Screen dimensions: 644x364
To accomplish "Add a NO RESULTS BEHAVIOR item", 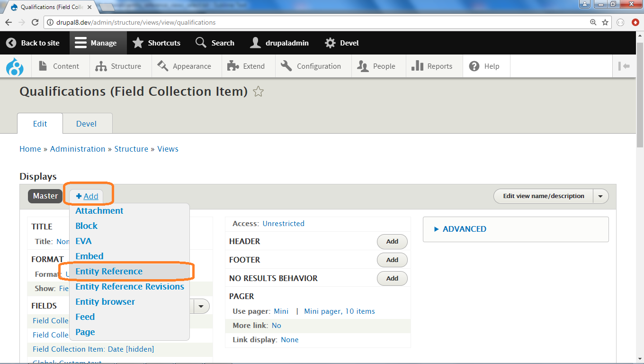I will tap(392, 278).
